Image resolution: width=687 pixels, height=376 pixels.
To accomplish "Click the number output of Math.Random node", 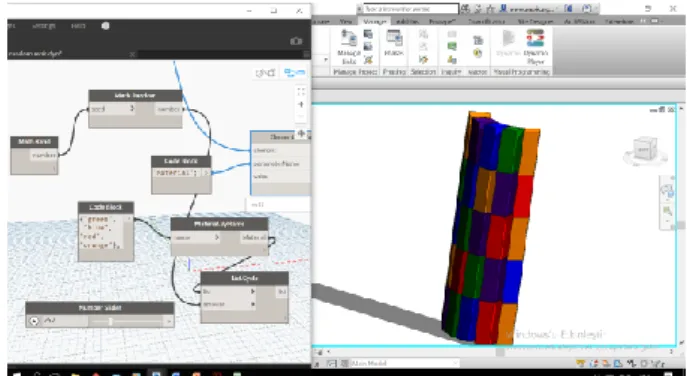I will tap(168, 109).
